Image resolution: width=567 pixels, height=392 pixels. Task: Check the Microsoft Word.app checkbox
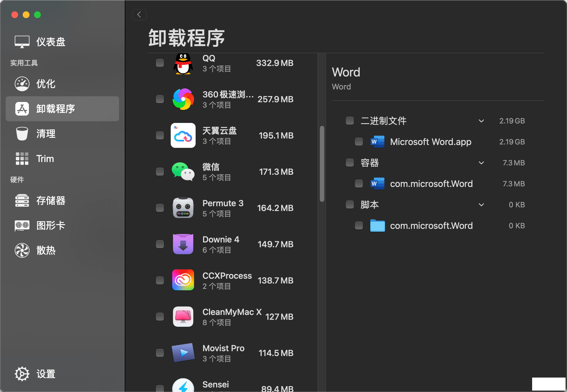[x=359, y=142]
